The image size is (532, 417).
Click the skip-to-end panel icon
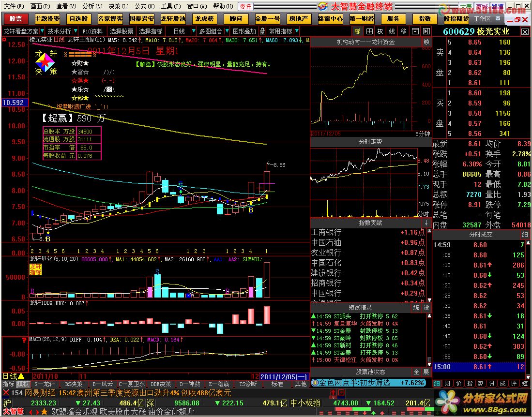coord(426,31)
